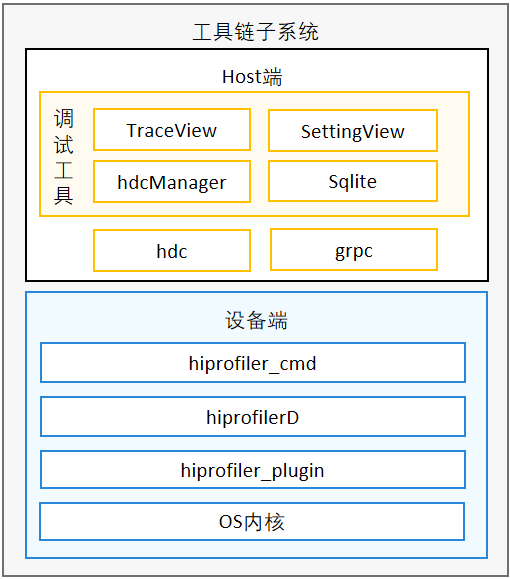Click the hdc box
Screen dimensions: 510x579
(172, 250)
